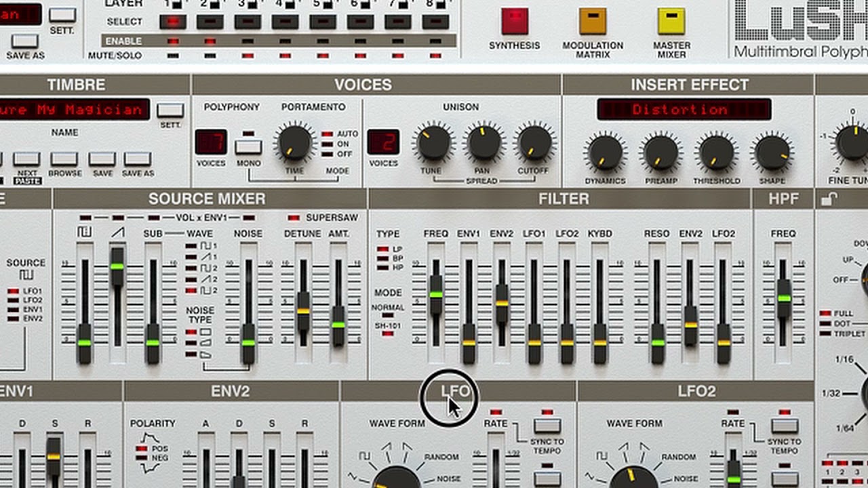Click the Unison PAN spread knob
Image resolution: width=868 pixels, height=488 pixels.
(x=484, y=142)
